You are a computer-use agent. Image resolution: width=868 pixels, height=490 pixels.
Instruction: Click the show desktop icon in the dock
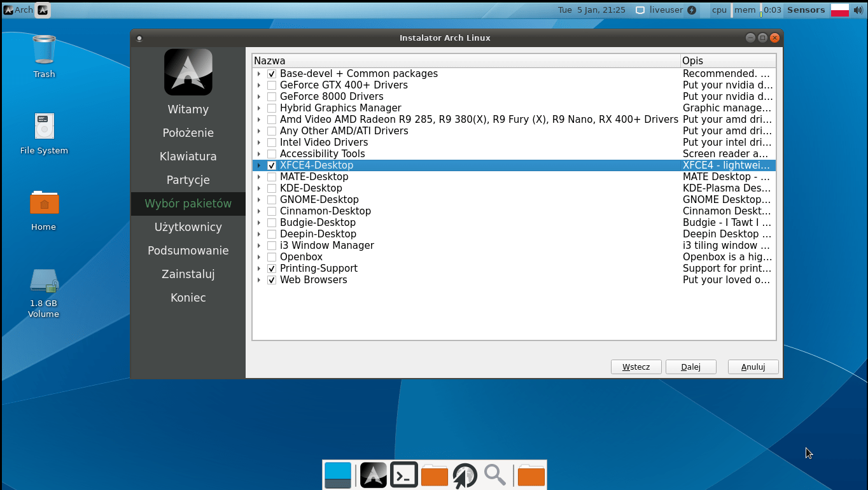coord(338,475)
